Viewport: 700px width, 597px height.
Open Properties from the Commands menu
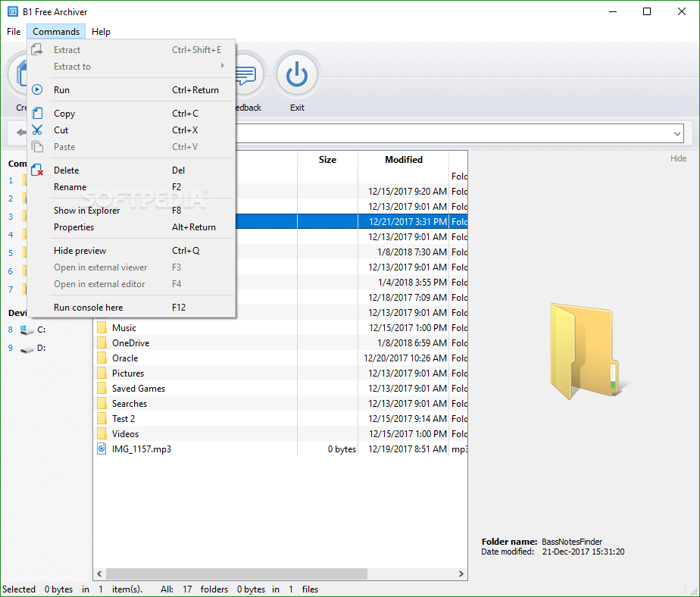pyautogui.click(x=132, y=227)
